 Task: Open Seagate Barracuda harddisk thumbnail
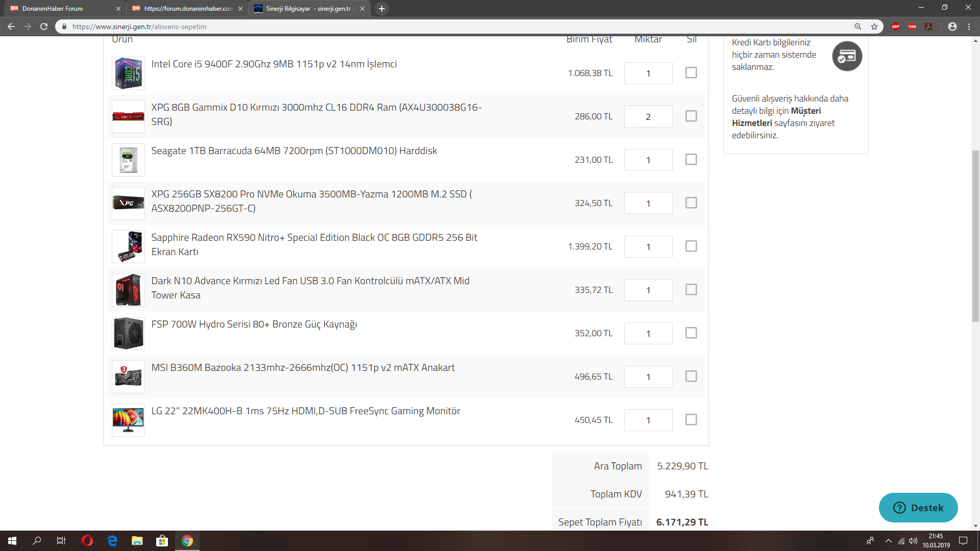click(x=128, y=160)
